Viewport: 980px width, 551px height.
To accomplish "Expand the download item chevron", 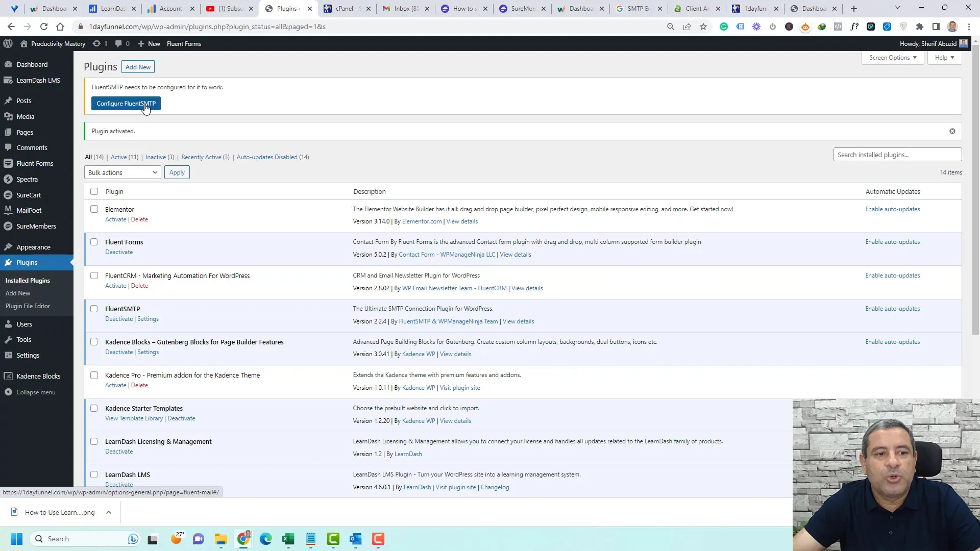I will pyautogui.click(x=109, y=512).
